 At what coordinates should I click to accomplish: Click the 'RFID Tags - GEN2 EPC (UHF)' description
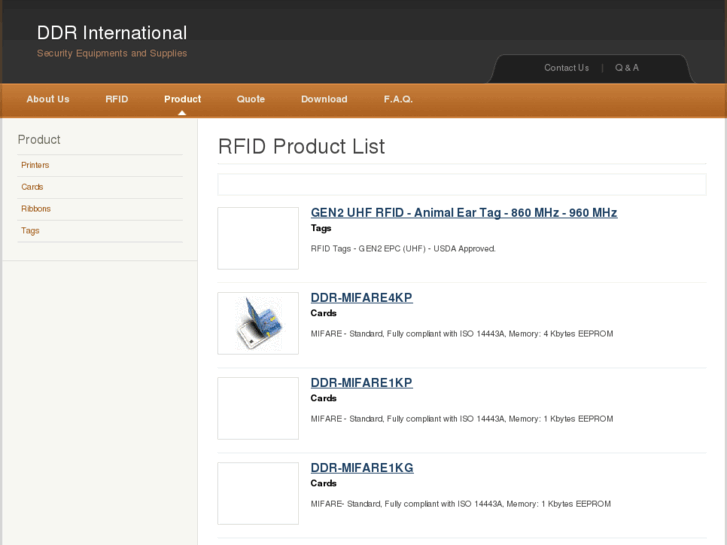click(403, 249)
